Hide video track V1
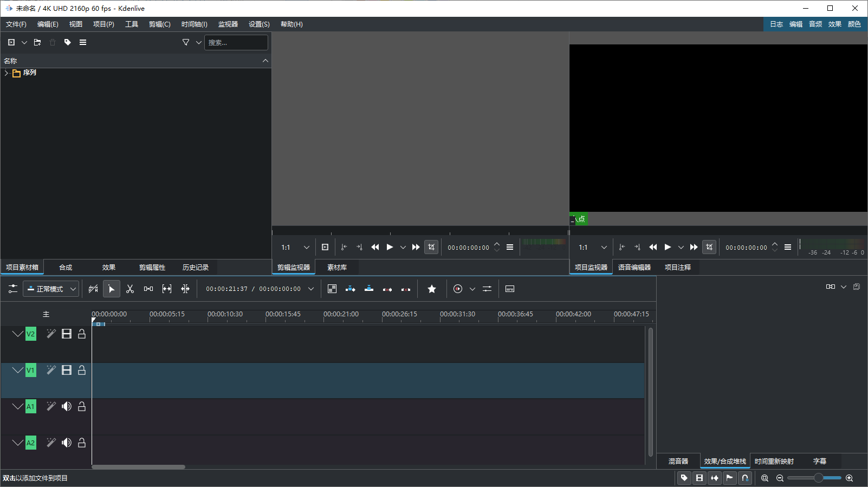Viewport: 868px width, 487px height. coord(67,371)
